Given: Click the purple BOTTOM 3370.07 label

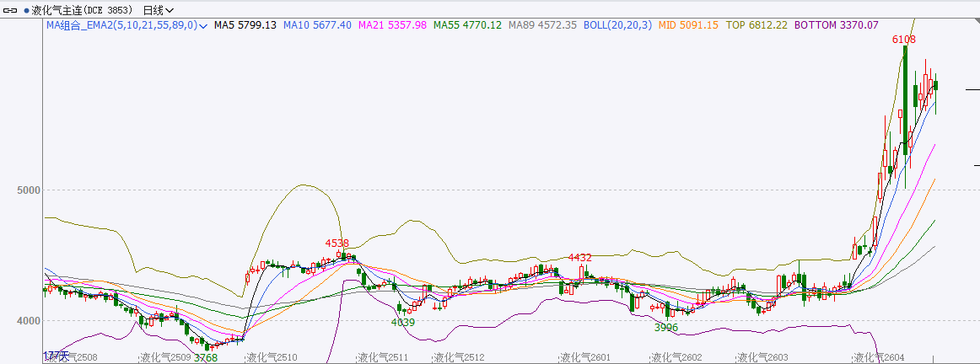Looking at the screenshot, I should 836,26.
